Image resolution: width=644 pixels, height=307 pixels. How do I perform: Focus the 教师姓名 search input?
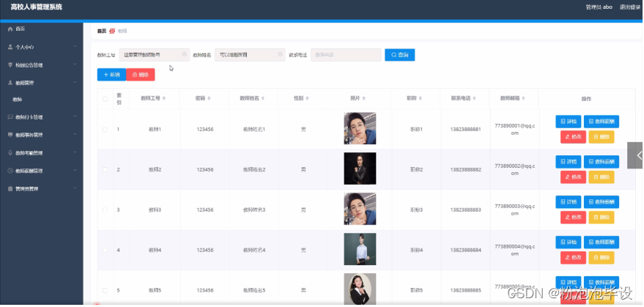click(x=250, y=55)
